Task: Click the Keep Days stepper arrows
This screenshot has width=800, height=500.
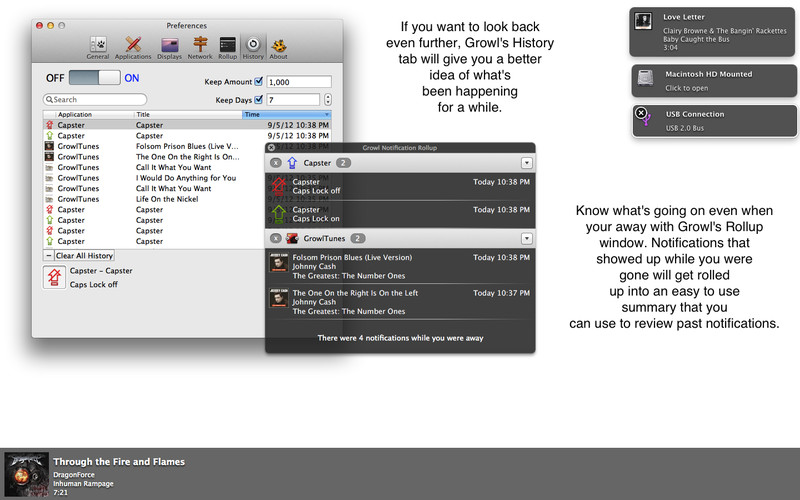Action: [x=328, y=100]
